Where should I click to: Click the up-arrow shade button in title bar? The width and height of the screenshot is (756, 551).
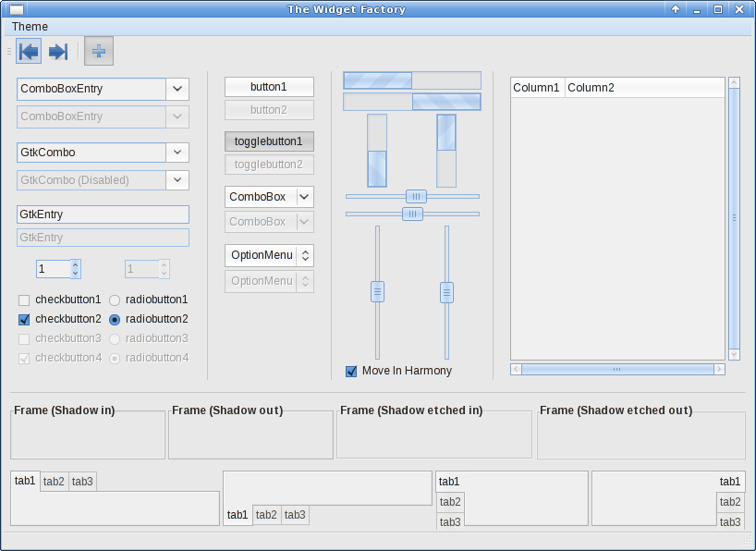click(676, 9)
